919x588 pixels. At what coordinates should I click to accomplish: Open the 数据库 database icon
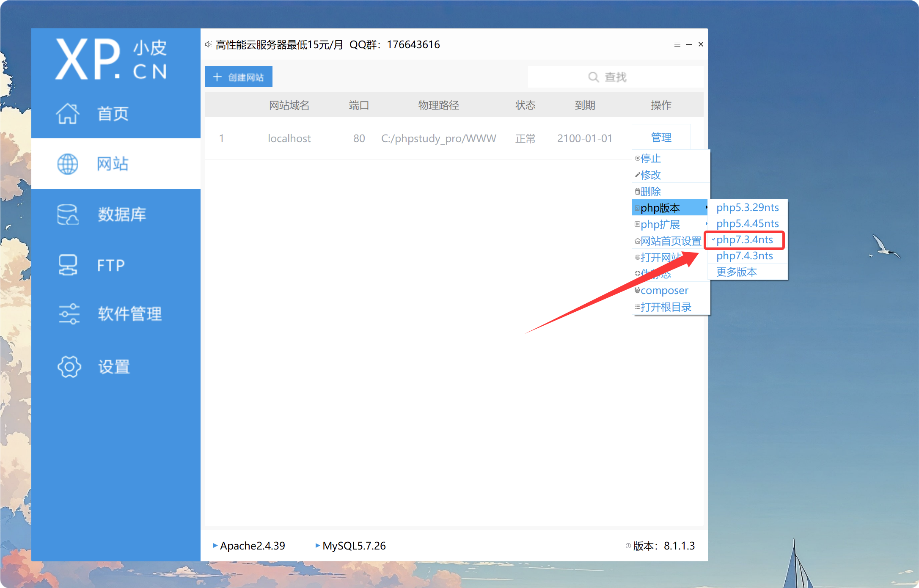point(68,214)
